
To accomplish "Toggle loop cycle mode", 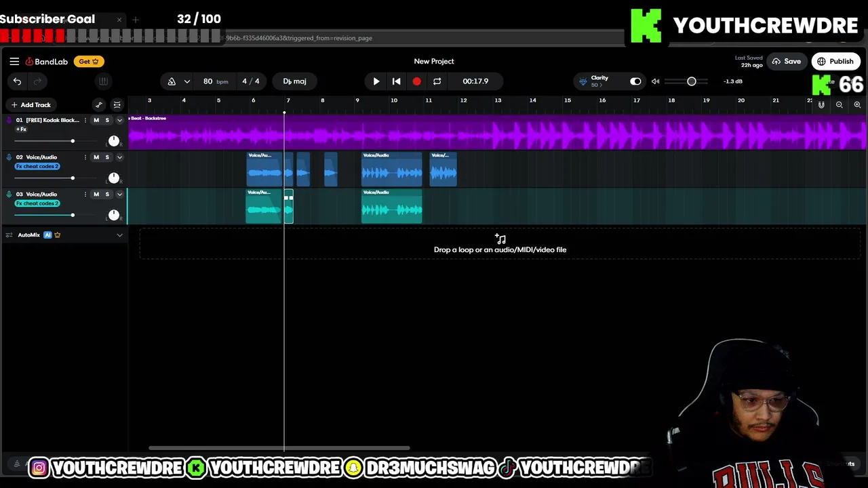I will coord(437,81).
